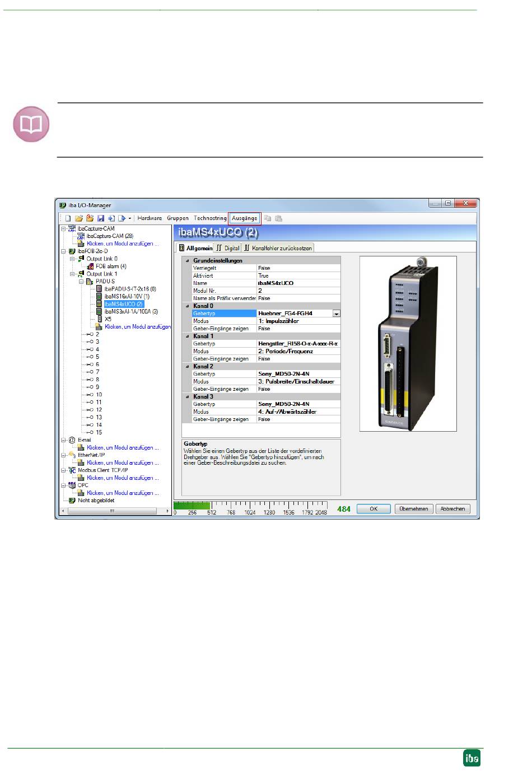The height and width of the screenshot is (776, 532).
Task: Collapse the EtherNet/IP tree node
Action: [x=63, y=455]
